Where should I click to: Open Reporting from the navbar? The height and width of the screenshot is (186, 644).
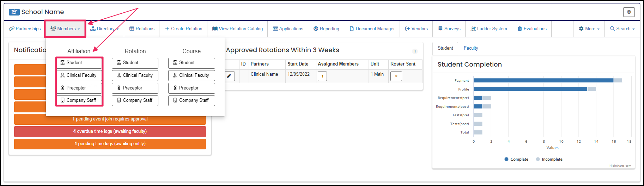point(326,29)
